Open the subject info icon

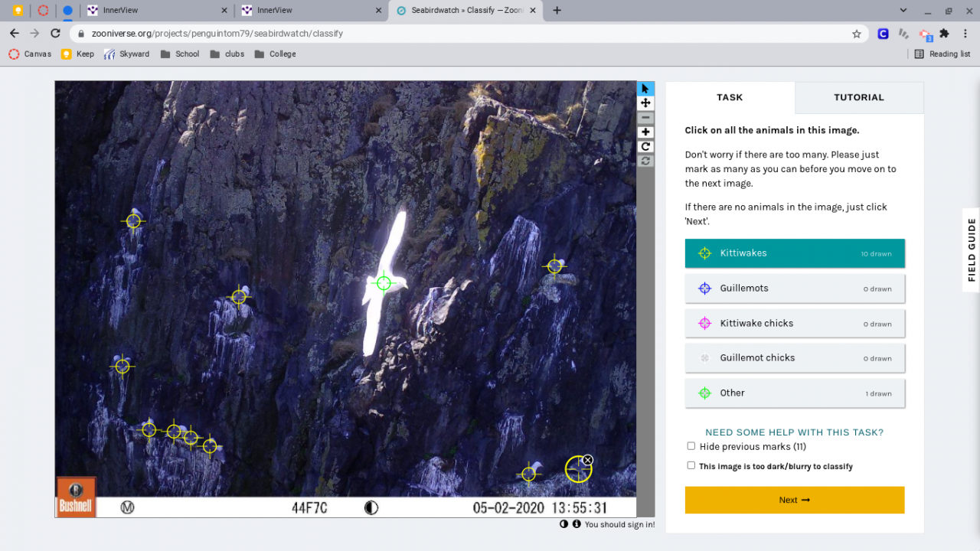coord(577,524)
